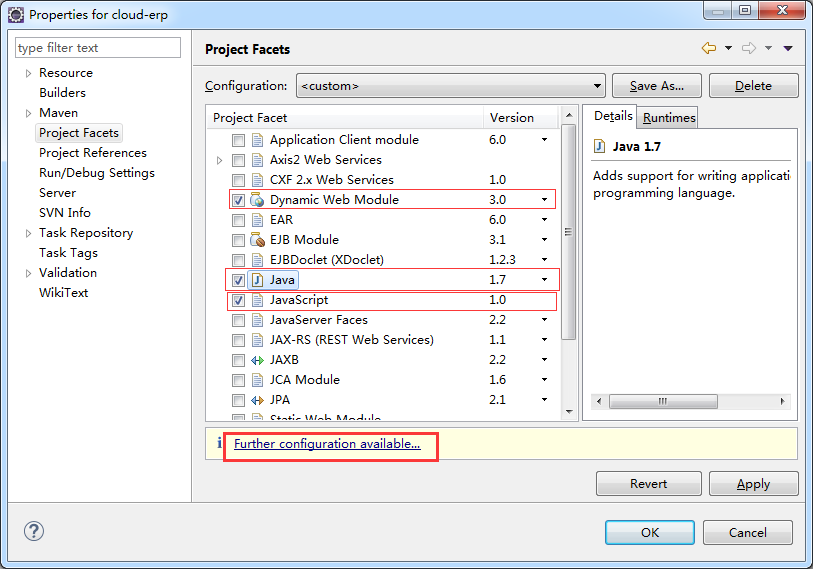Uncheck the JavaScript facet checkbox

[239, 300]
